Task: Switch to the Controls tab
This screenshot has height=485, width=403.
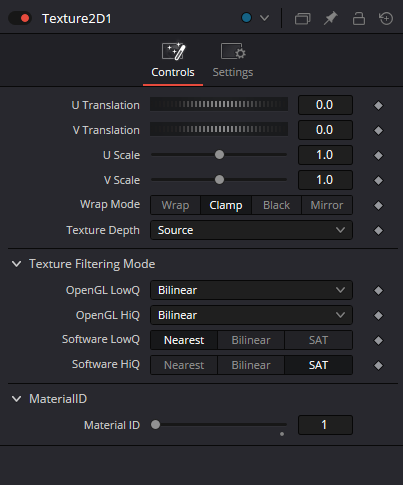Action: point(173,61)
